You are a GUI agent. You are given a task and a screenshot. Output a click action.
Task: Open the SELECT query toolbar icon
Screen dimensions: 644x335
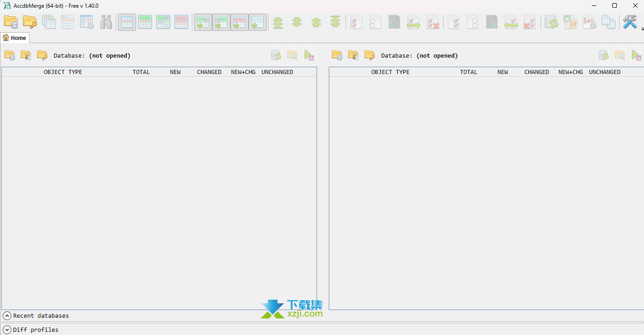point(68,22)
